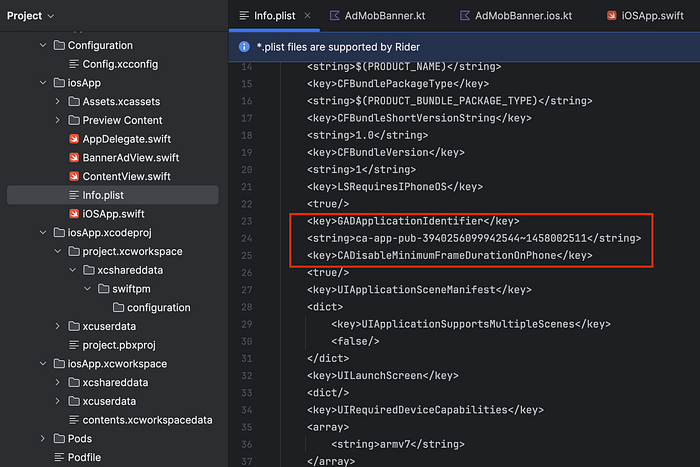Open the Project view dropdown

(x=30, y=16)
